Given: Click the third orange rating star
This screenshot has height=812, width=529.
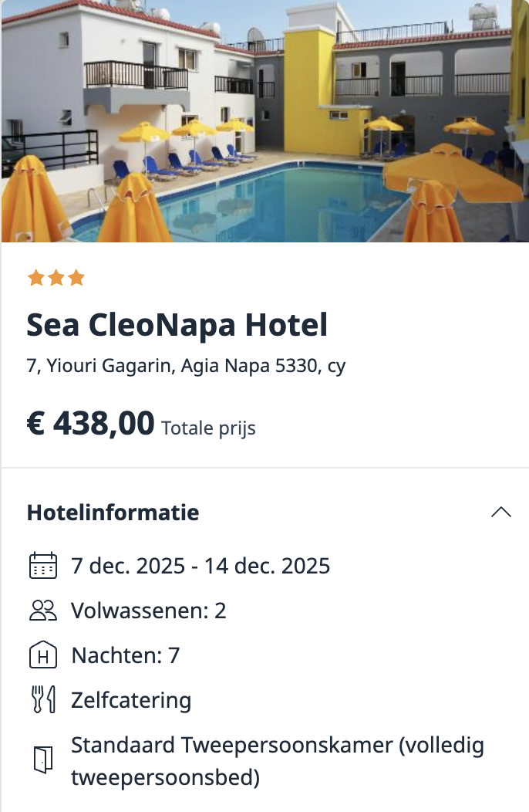Looking at the screenshot, I should [x=76, y=279].
